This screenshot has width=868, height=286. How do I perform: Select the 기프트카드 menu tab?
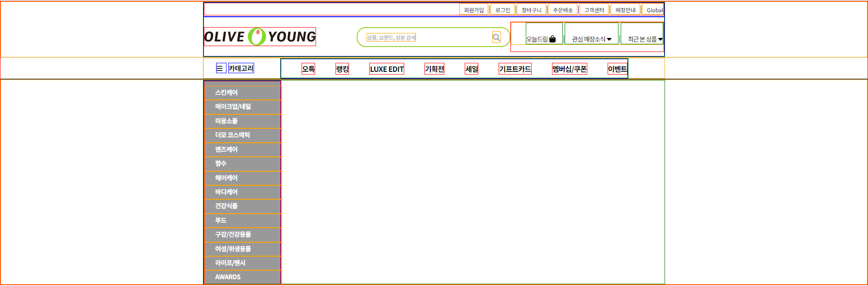515,69
